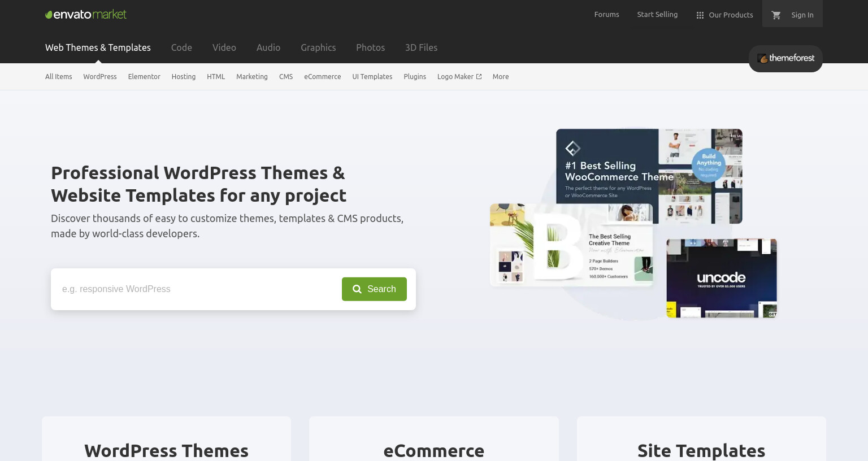
Task: Switch to the Audio category
Action: [x=268, y=47]
